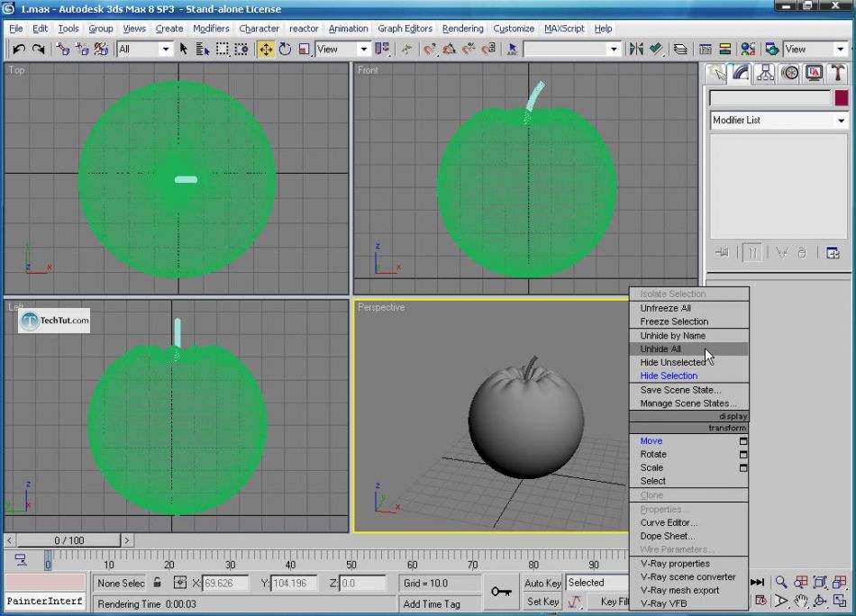
Task: Click the time slider right arrow
Action: pos(127,540)
